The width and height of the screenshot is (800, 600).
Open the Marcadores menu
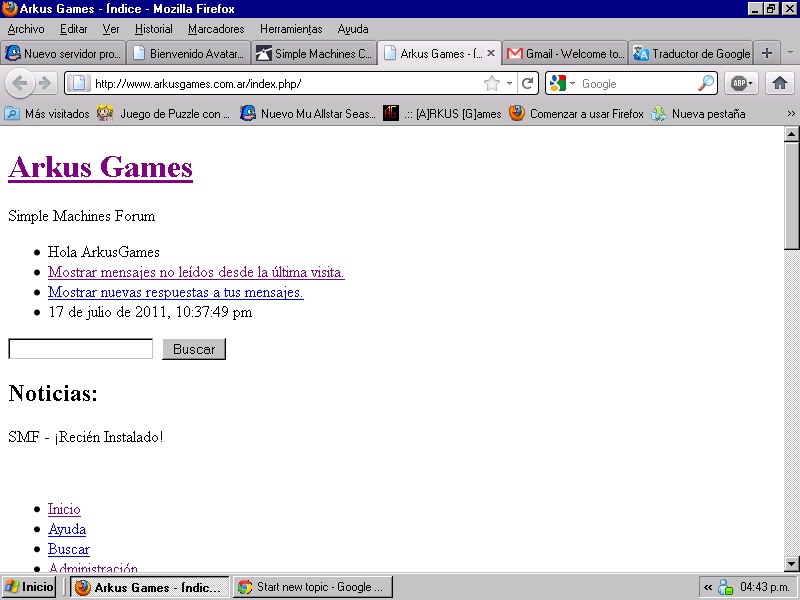216,29
